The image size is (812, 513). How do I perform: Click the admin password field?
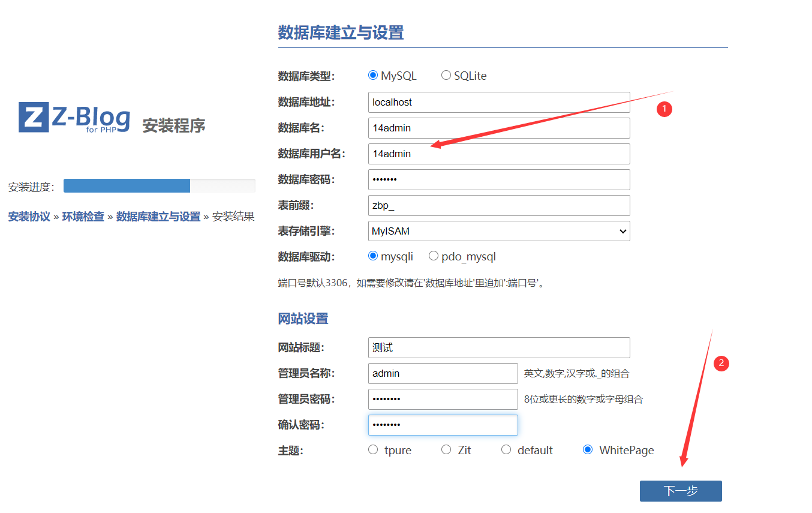[x=443, y=399]
